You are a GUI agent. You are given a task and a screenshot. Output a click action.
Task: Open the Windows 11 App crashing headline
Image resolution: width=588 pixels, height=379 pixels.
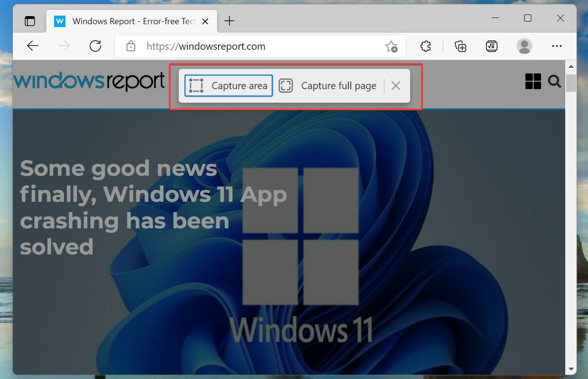tap(153, 208)
